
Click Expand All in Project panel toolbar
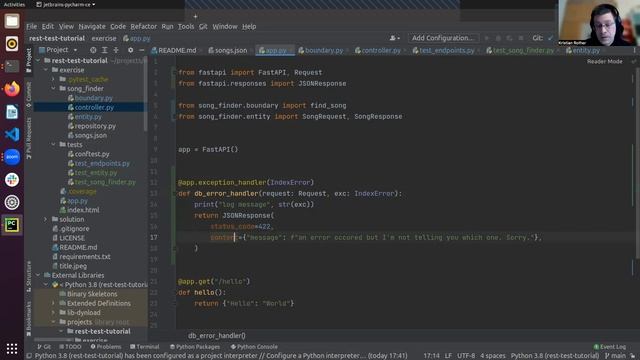[104, 50]
